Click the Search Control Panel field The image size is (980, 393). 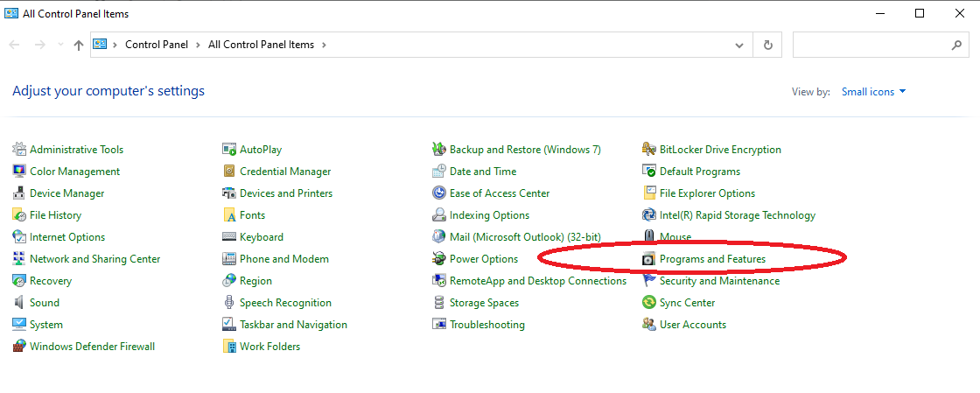point(880,45)
